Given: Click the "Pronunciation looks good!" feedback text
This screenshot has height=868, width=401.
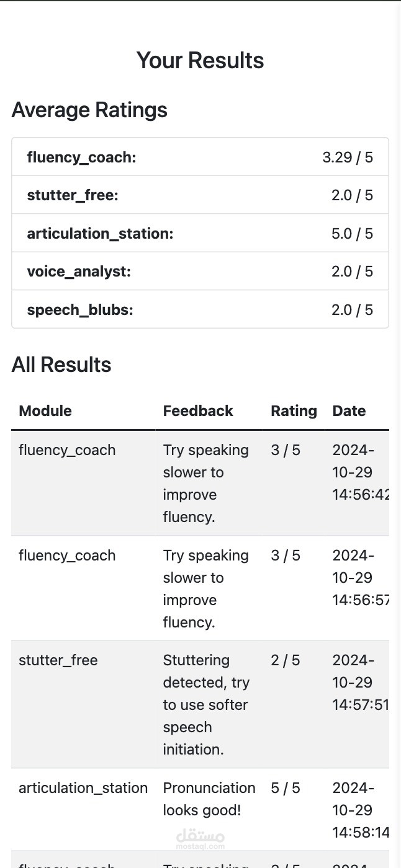Looking at the screenshot, I should coord(209,799).
